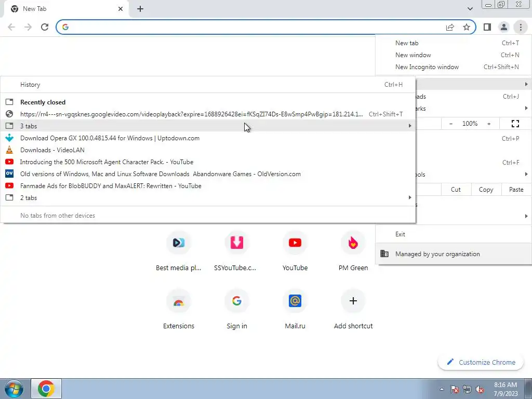
Task: Click the window icon beside 3 tabs
Action: [9, 126]
